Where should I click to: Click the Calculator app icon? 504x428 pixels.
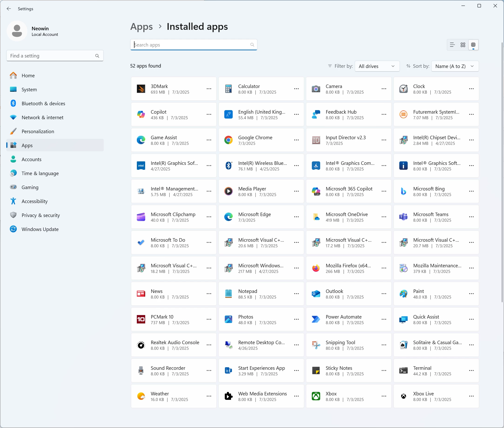tap(228, 89)
